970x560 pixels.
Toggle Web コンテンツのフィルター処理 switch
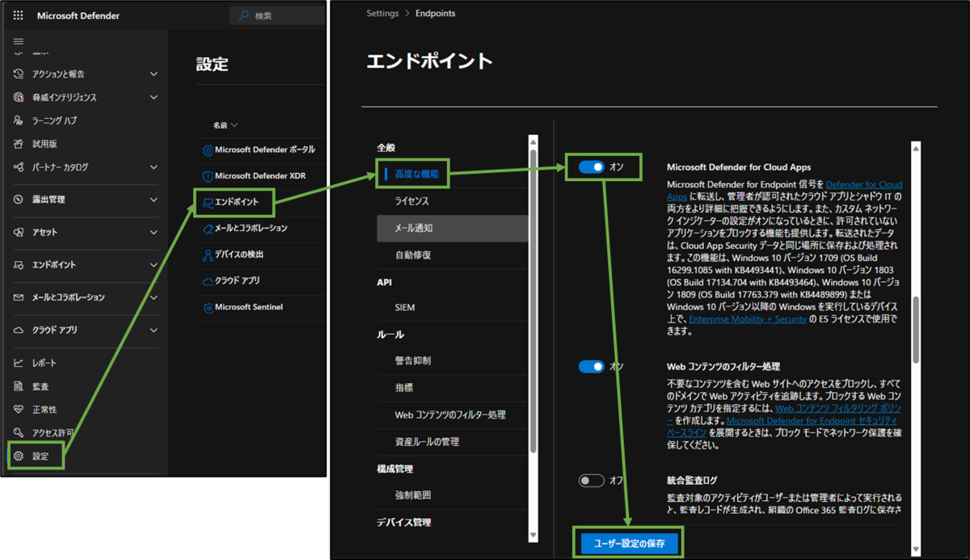point(592,367)
